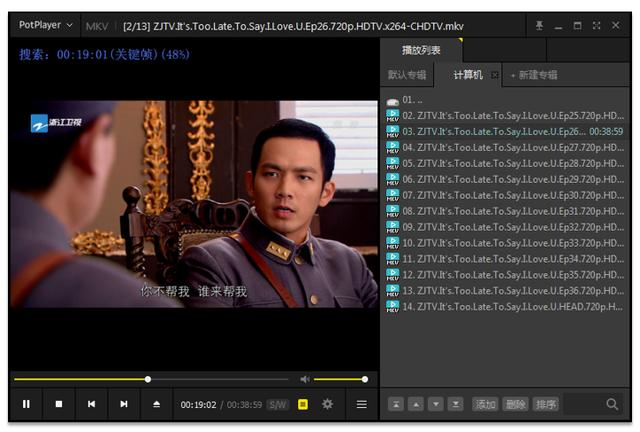This screenshot has width=640, height=432.
Task: Adjust the volume slider
Action: (340, 379)
